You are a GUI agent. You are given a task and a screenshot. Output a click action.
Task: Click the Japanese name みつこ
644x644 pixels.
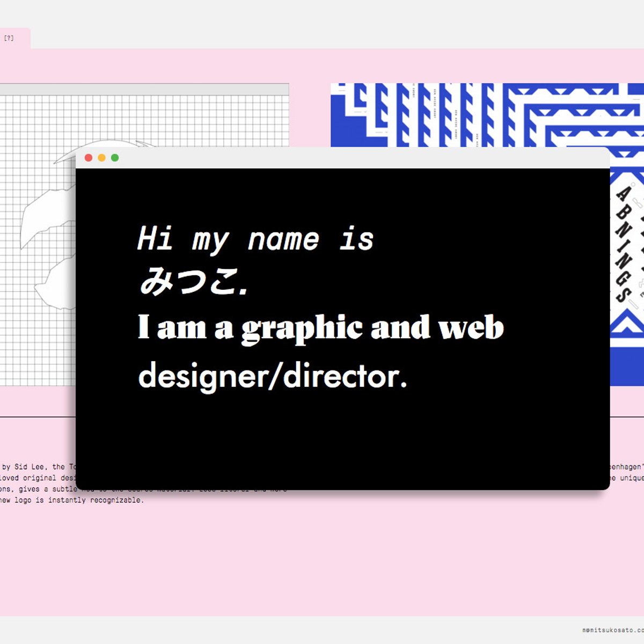point(193,281)
